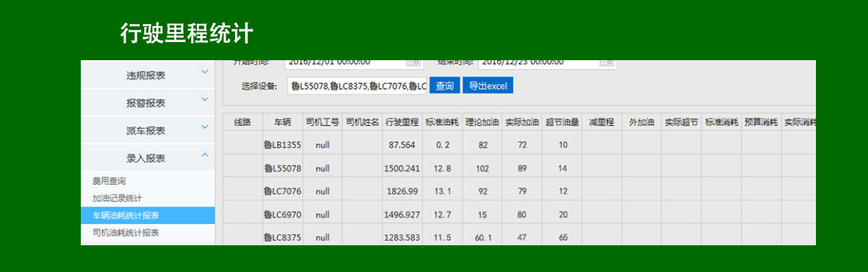The image size is (868, 272).
Task: Click the 行驶里程统计 page heading
Action: (187, 33)
